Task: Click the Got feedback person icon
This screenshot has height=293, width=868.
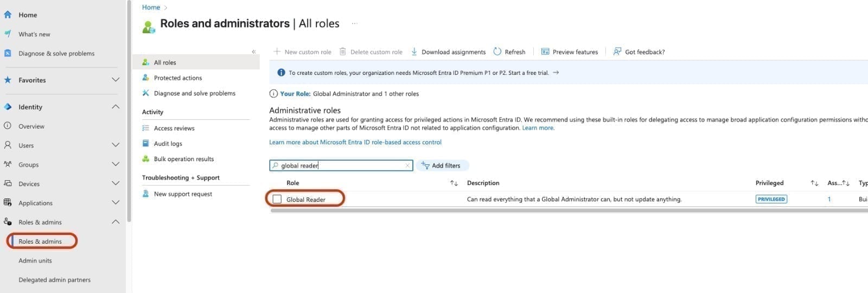Action: click(x=617, y=52)
